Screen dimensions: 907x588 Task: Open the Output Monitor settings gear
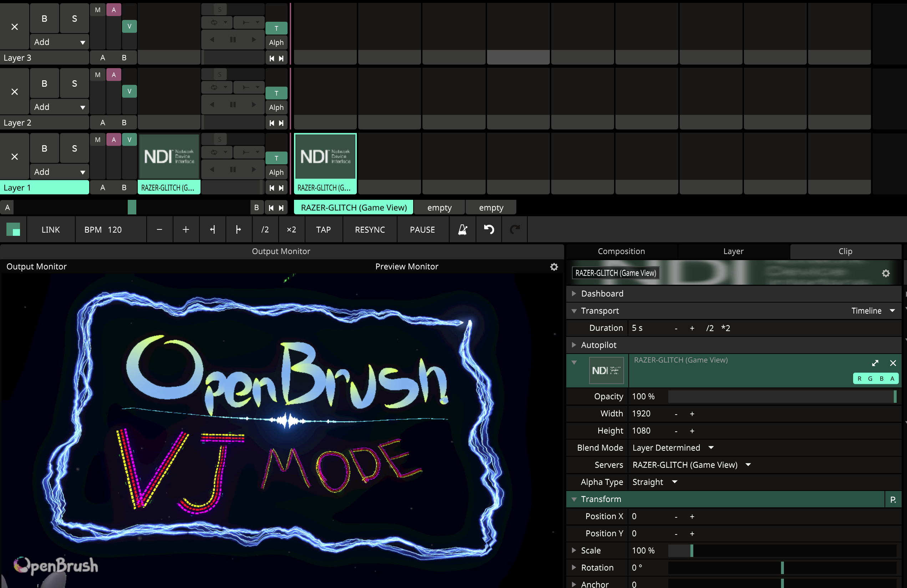(x=554, y=267)
